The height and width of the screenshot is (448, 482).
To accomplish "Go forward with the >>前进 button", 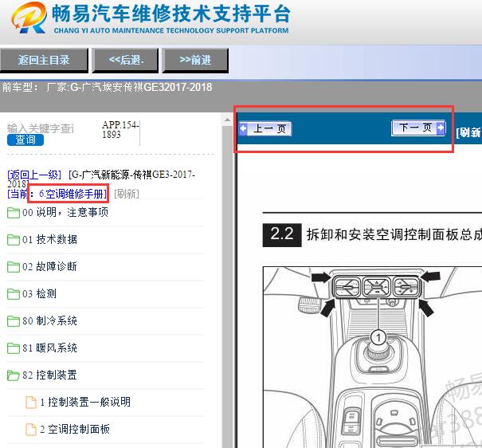I will [x=195, y=60].
